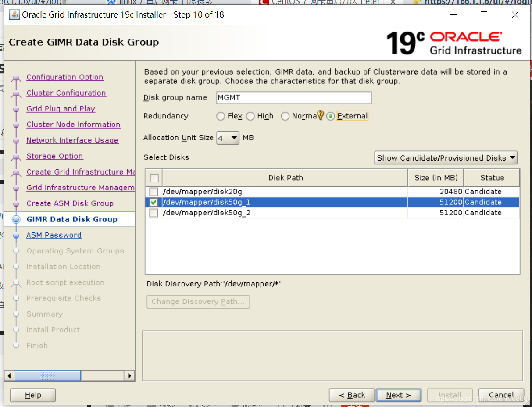Viewport: 532px width, 407px height.
Task: Click the Java icon in the title bar
Action: pyautogui.click(x=14, y=14)
